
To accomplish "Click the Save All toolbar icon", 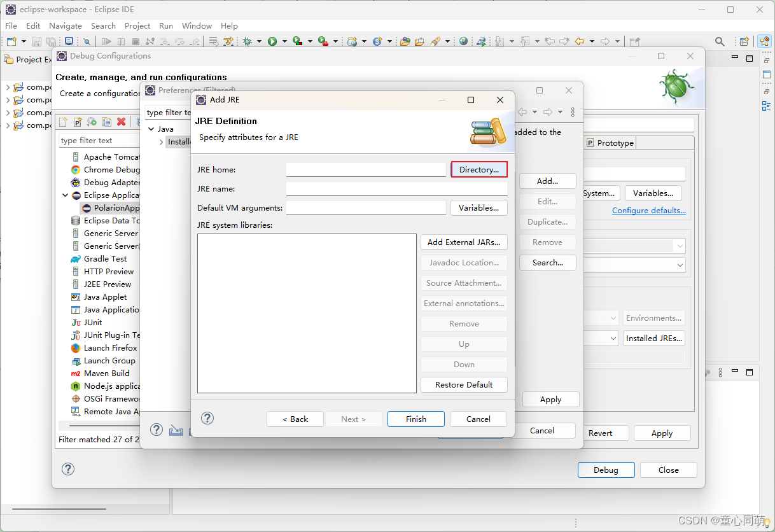I will point(51,41).
